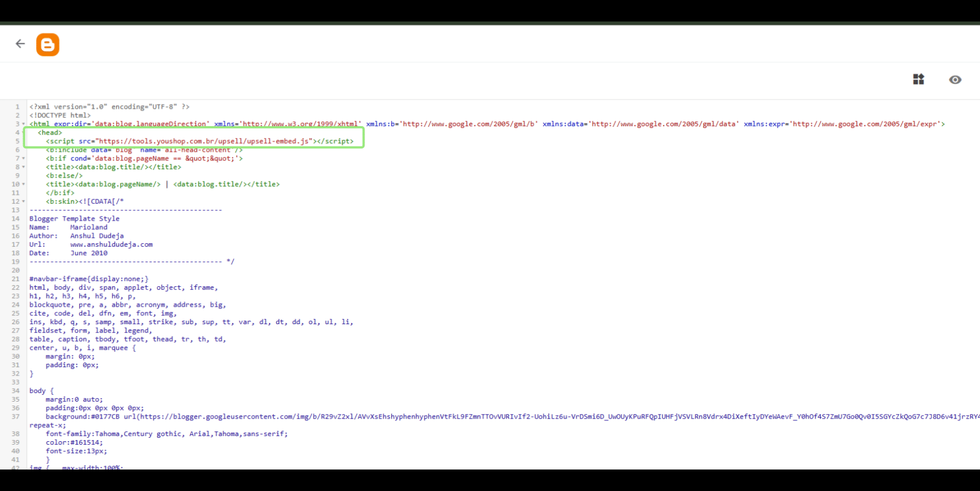
Task: Open the widgets jump-to menu icon
Action: pyautogui.click(x=918, y=79)
